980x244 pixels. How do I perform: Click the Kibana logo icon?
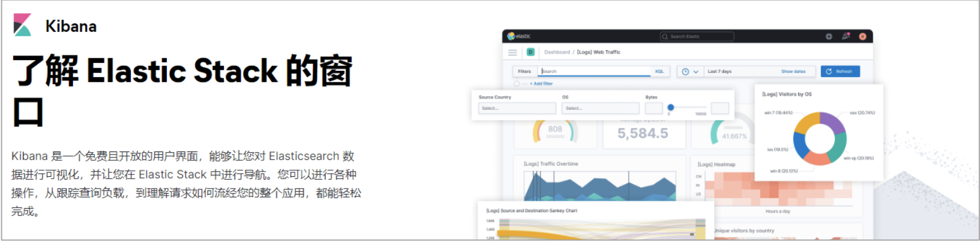[22, 25]
